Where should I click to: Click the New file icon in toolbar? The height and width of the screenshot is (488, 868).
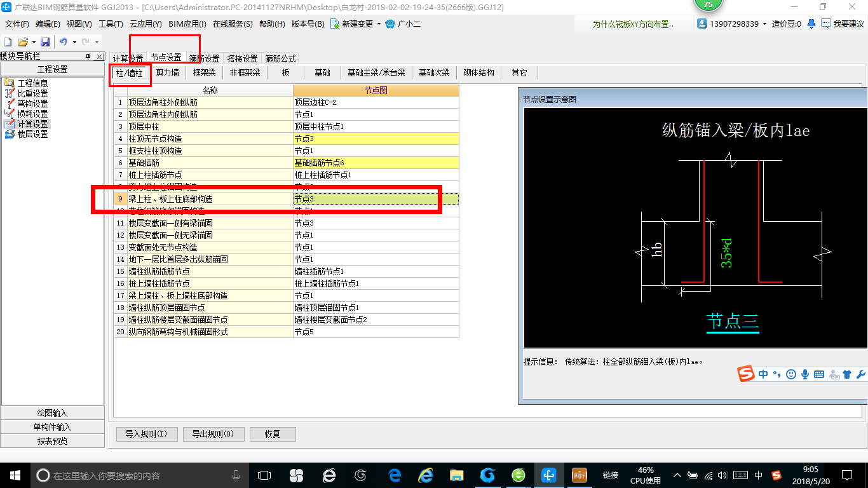pyautogui.click(x=8, y=42)
